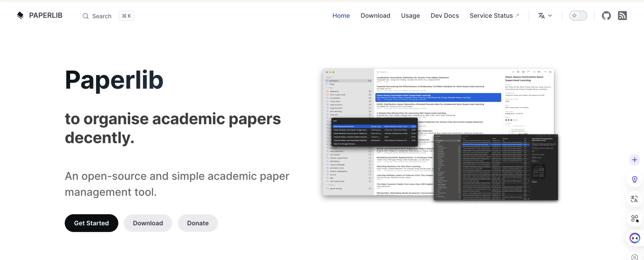Click the search magnifier icon
The image size is (644, 260).
[x=86, y=16]
